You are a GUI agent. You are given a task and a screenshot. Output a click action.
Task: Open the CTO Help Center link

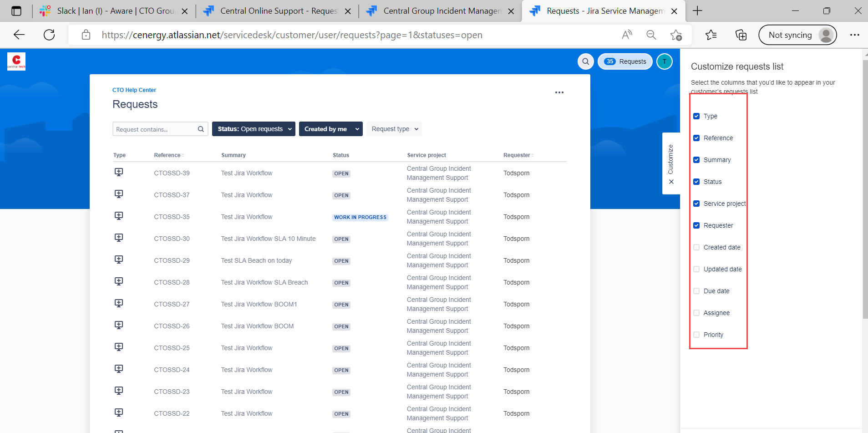pyautogui.click(x=134, y=90)
